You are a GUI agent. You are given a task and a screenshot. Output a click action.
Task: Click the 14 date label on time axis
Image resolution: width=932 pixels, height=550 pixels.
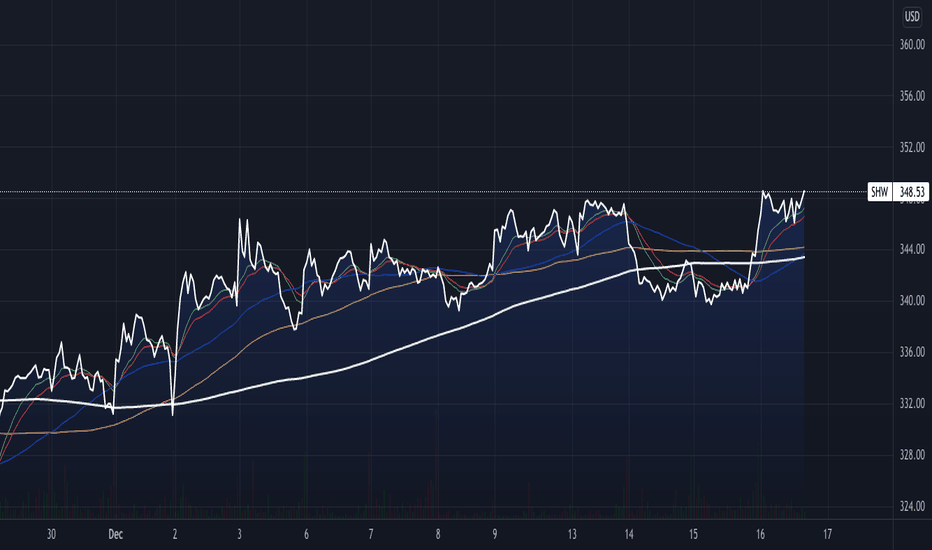click(x=629, y=535)
